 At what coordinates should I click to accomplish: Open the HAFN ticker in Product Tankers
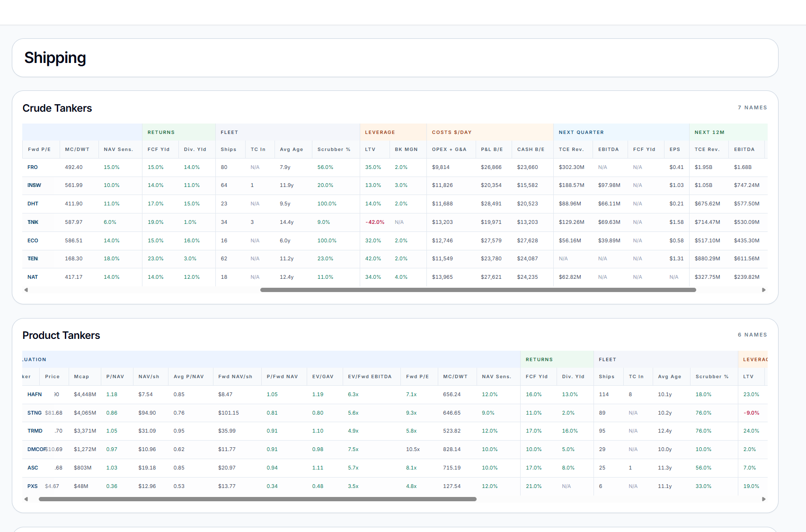(x=35, y=394)
